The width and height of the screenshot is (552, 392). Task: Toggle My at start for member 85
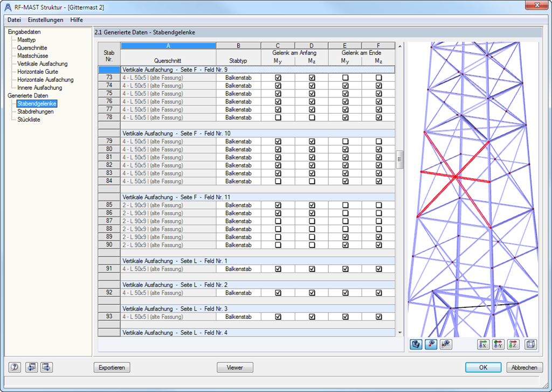[278, 205]
